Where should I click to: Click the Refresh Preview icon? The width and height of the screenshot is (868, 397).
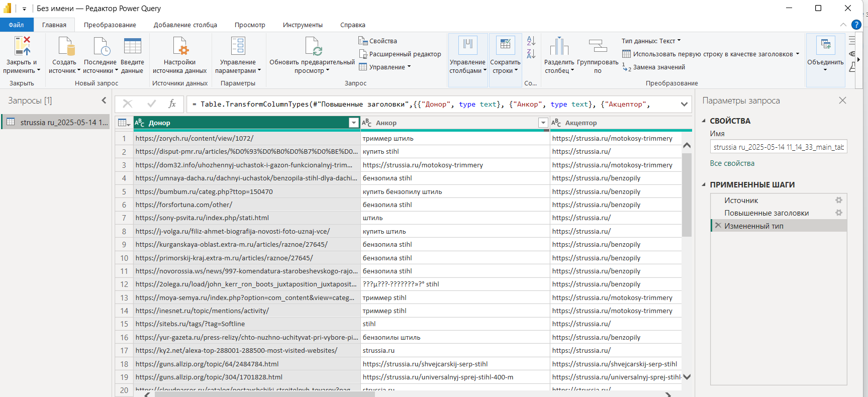coord(313,46)
